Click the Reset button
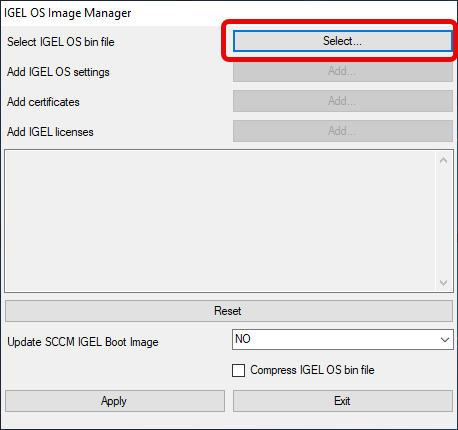 [x=229, y=311]
